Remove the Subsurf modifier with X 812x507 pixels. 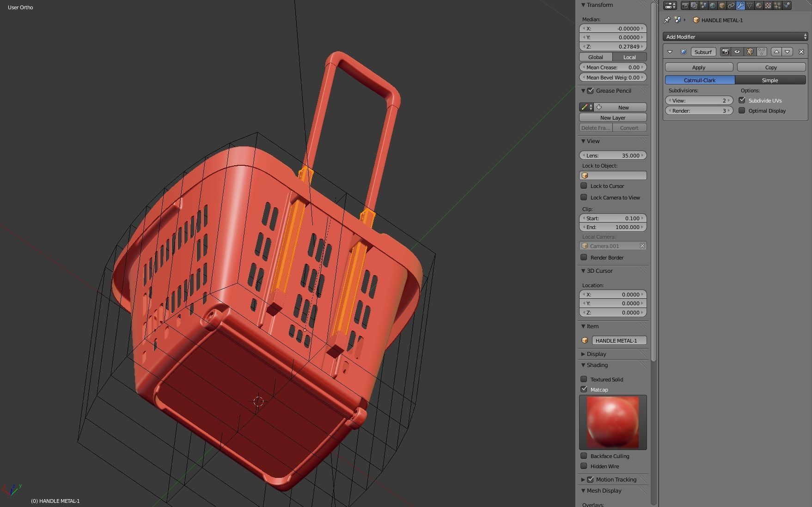pyautogui.click(x=801, y=52)
